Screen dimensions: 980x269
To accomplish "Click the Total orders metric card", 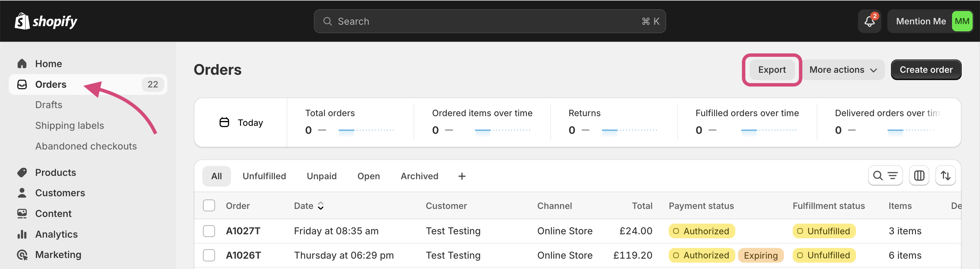I will tap(350, 123).
